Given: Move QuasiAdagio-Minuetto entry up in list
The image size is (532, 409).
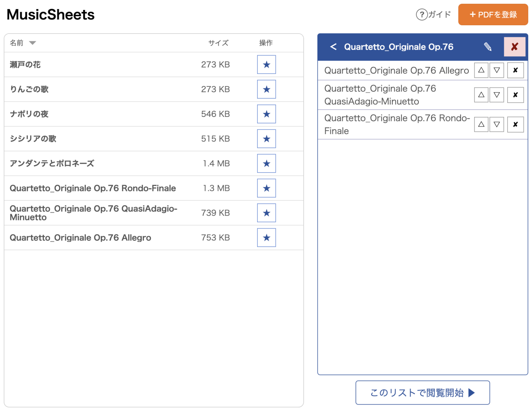Looking at the screenshot, I should [481, 95].
